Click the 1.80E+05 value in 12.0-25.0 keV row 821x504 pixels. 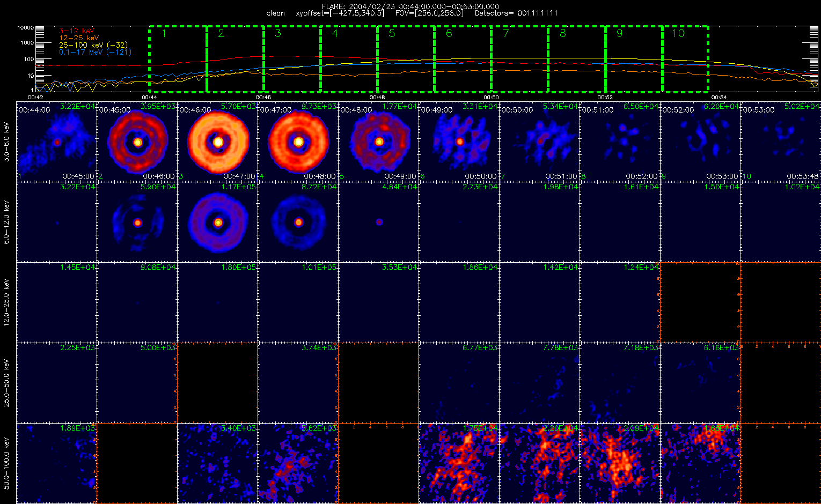coord(239,267)
